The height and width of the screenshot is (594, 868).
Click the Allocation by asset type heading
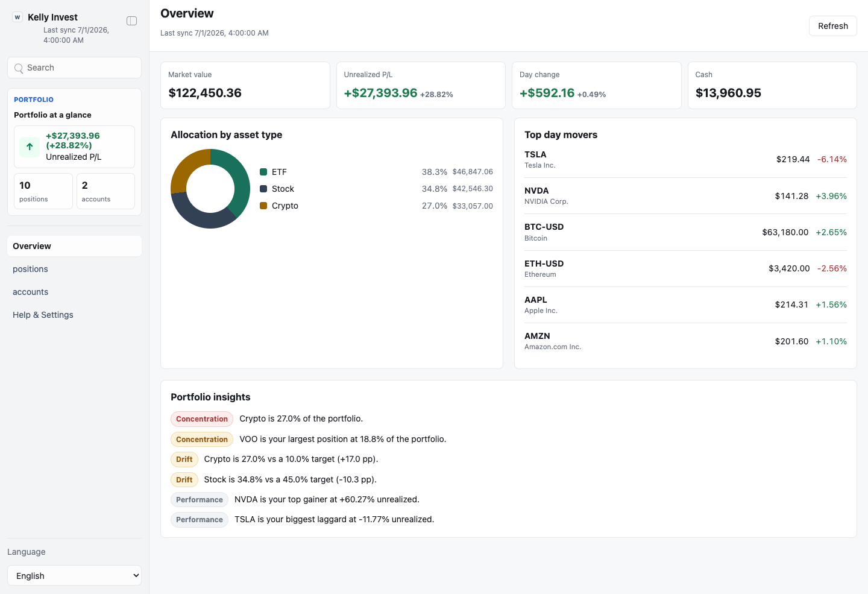[226, 134]
